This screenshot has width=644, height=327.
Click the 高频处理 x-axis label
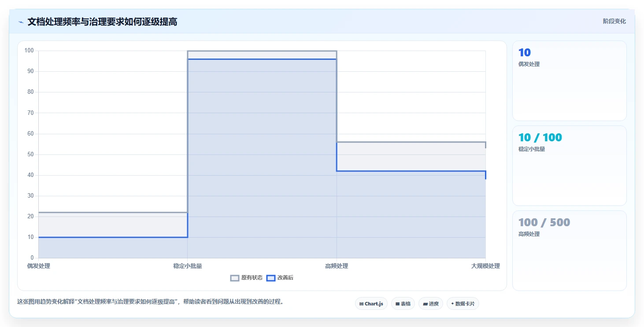click(x=337, y=266)
